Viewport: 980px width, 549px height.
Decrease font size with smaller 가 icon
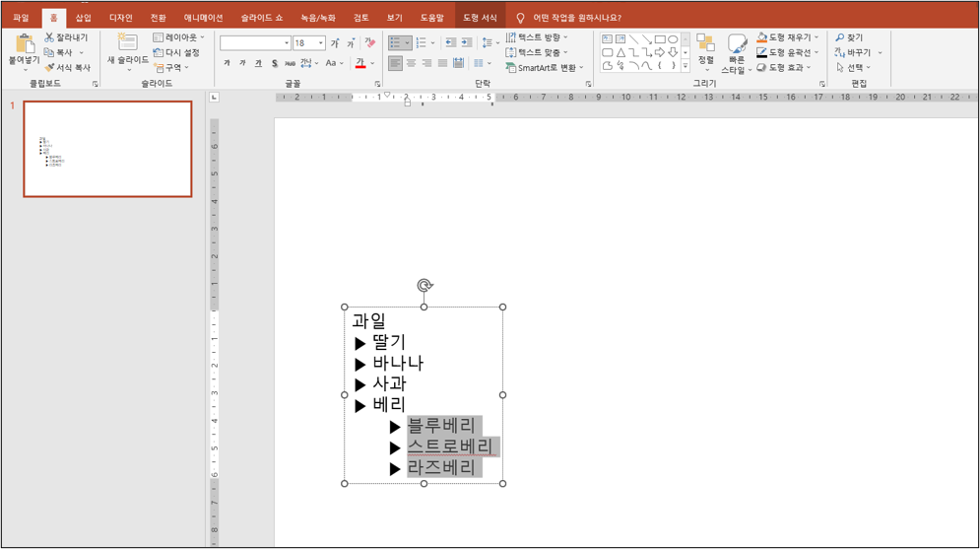point(351,43)
